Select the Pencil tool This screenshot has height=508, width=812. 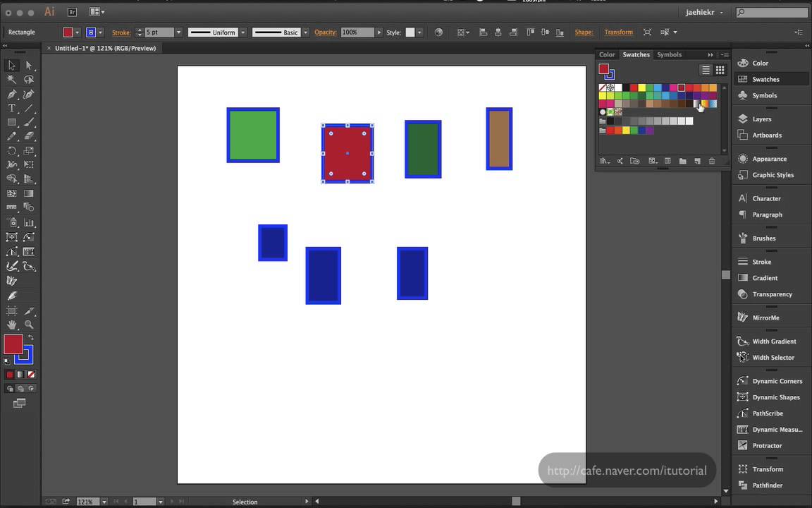11,136
